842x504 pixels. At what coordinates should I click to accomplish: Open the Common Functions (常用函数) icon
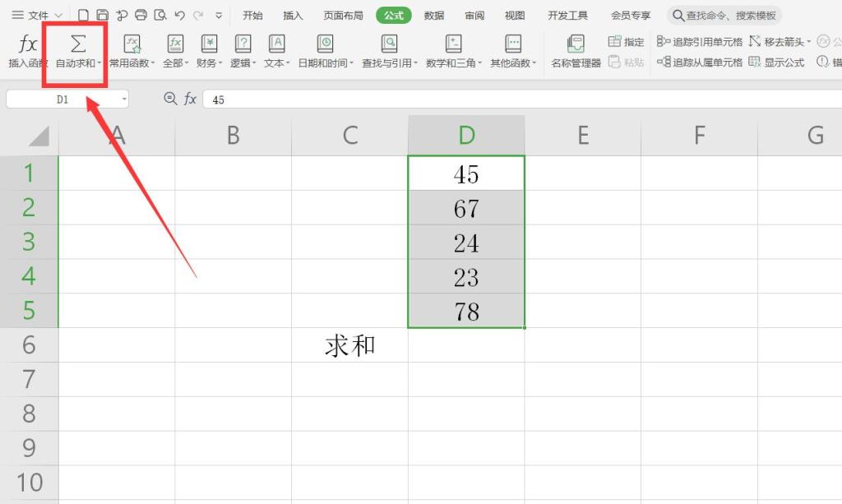click(132, 44)
